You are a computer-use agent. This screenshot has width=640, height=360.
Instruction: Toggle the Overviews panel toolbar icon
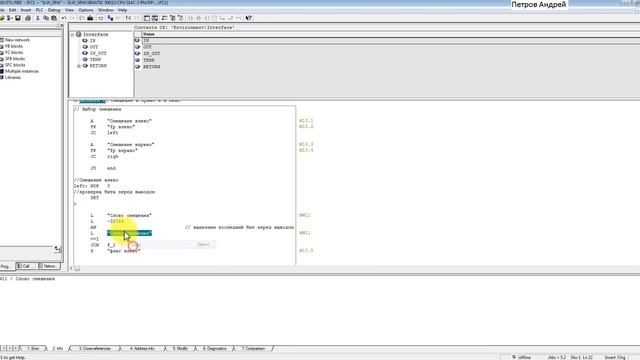(x=147, y=18)
